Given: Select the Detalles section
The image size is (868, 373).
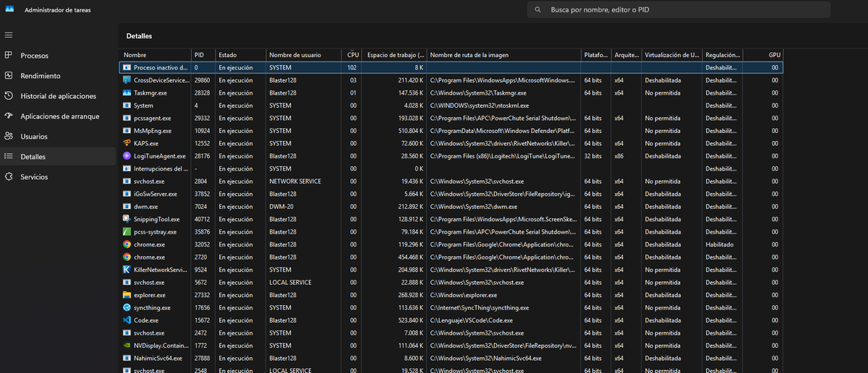Looking at the screenshot, I should coord(58,156).
